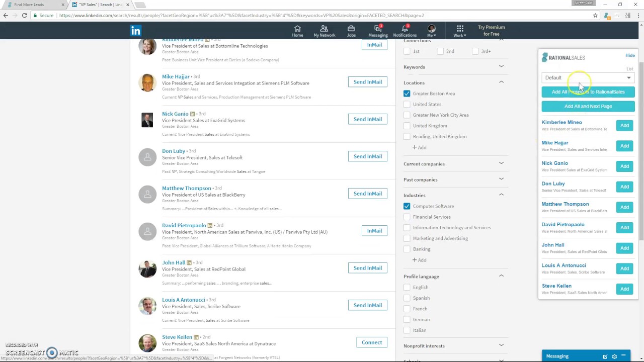The width and height of the screenshot is (644, 362).
Task: InMail David Pietropaolo
Action: [374, 231]
